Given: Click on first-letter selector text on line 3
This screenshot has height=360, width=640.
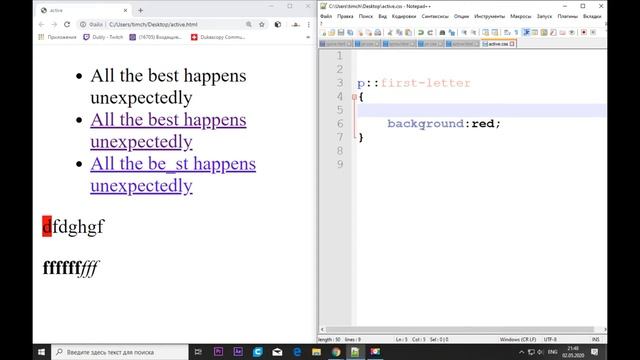Looking at the screenshot, I should click(x=425, y=83).
